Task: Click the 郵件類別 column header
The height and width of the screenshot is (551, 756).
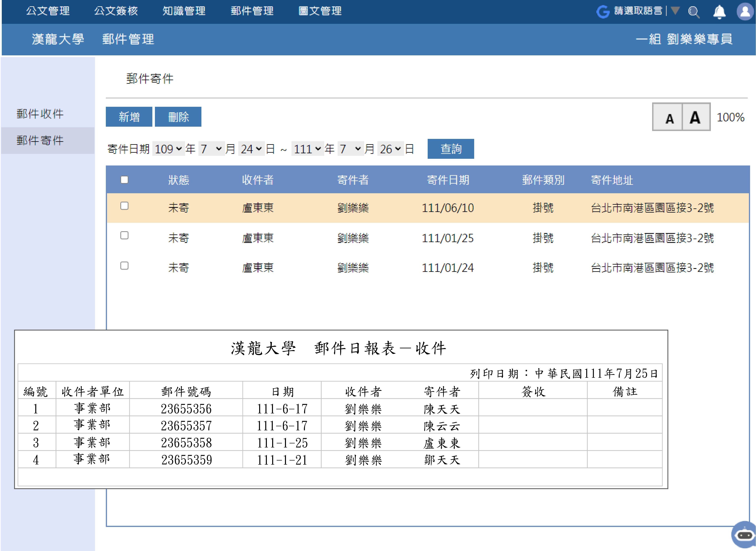Action: pos(543,180)
